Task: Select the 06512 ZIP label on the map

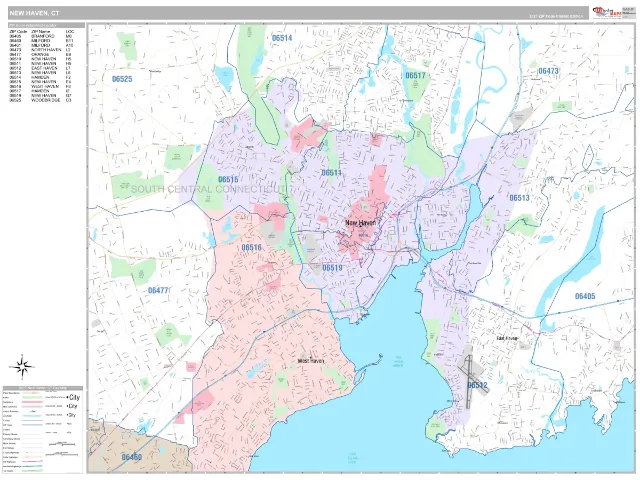Action: (477, 385)
